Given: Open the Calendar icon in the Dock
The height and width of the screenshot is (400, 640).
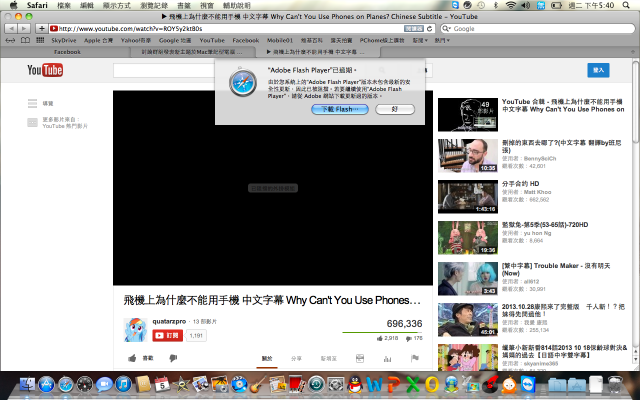Looking at the screenshot, I should coord(162,384).
